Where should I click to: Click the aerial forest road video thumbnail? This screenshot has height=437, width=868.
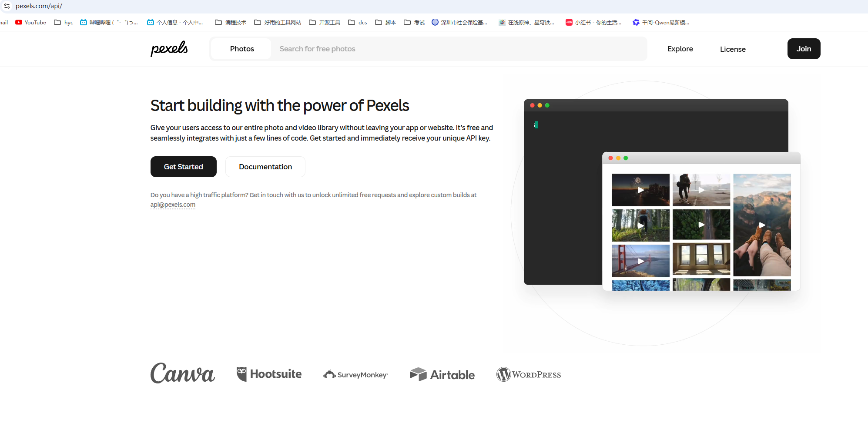pos(701,225)
